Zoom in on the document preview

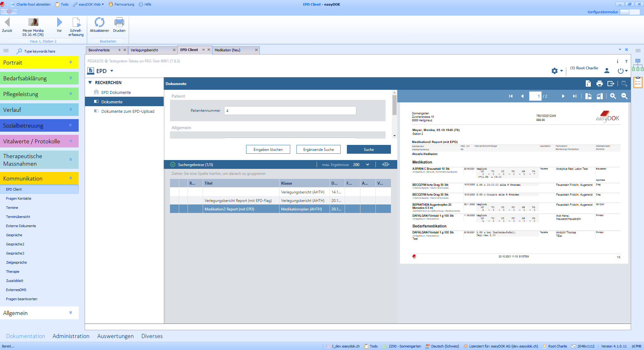613,96
